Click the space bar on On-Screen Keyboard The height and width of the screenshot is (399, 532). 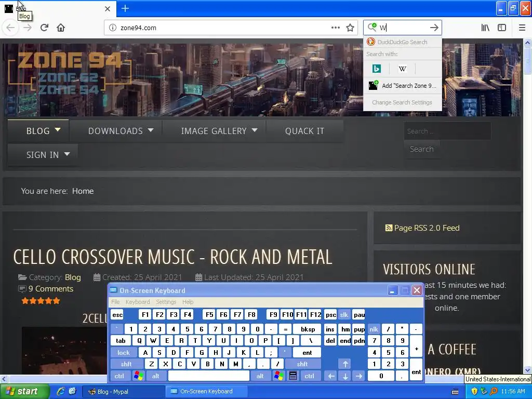(x=209, y=376)
